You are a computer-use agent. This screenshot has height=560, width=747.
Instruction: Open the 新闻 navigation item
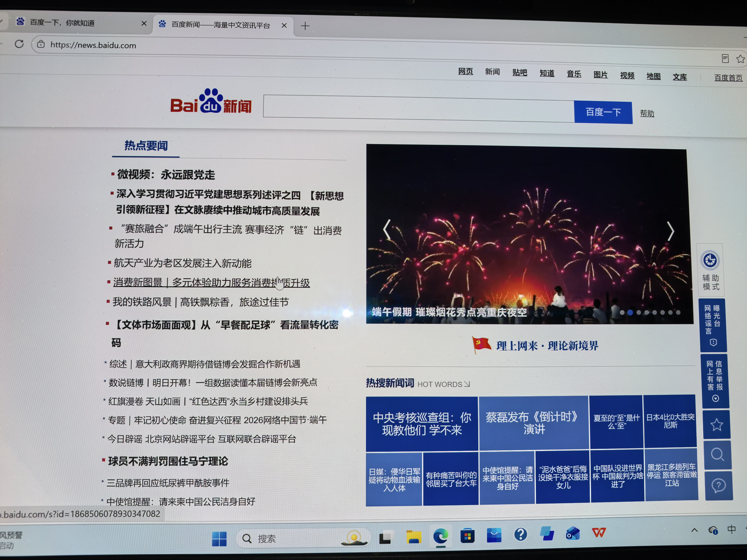(492, 72)
